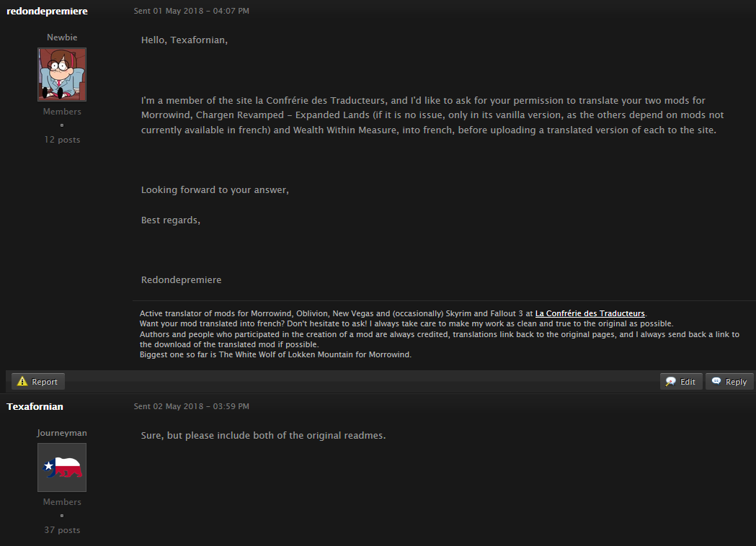Click the status dot below redondepremiere's Members
756x546 pixels.
click(x=62, y=125)
